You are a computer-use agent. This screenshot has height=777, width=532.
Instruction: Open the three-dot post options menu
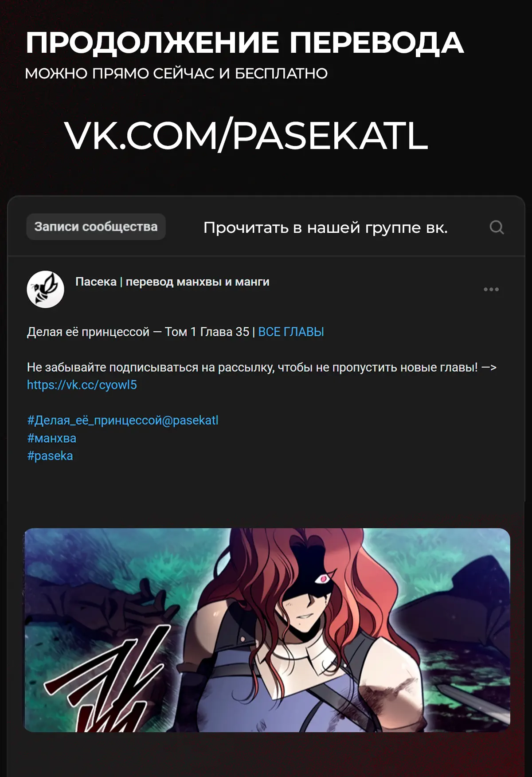coord(491,290)
